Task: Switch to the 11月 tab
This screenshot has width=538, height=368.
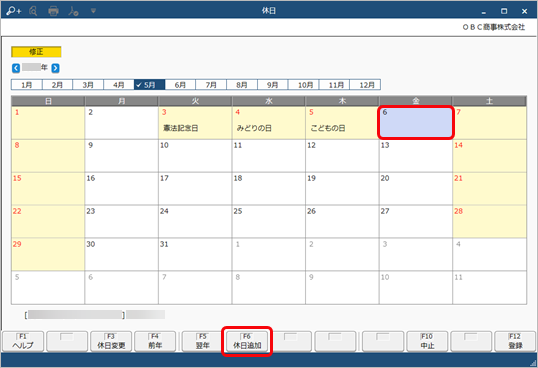Action: 334,85
